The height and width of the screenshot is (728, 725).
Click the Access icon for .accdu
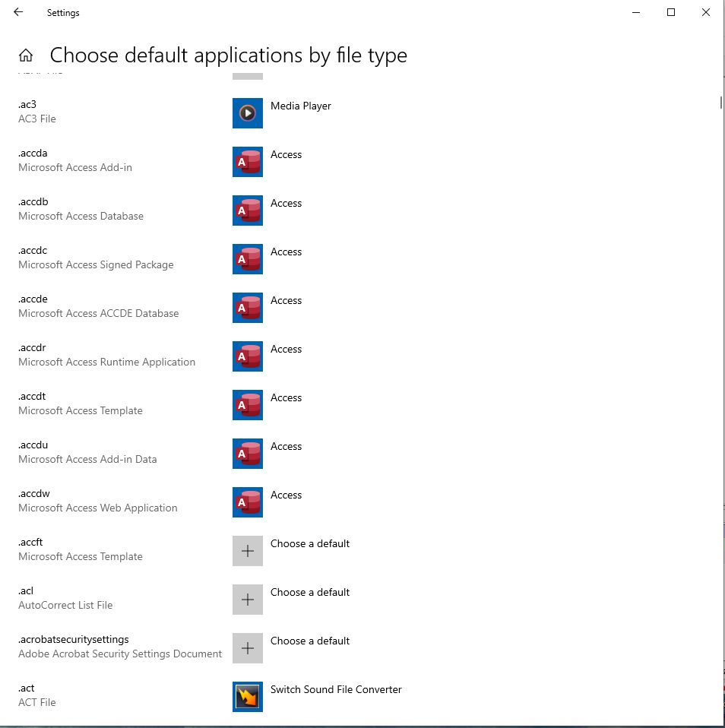248,454
